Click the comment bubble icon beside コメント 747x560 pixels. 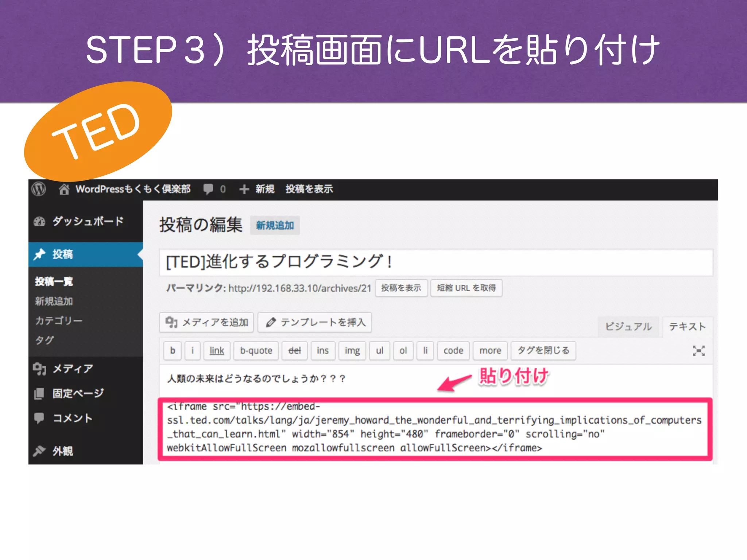(39, 418)
